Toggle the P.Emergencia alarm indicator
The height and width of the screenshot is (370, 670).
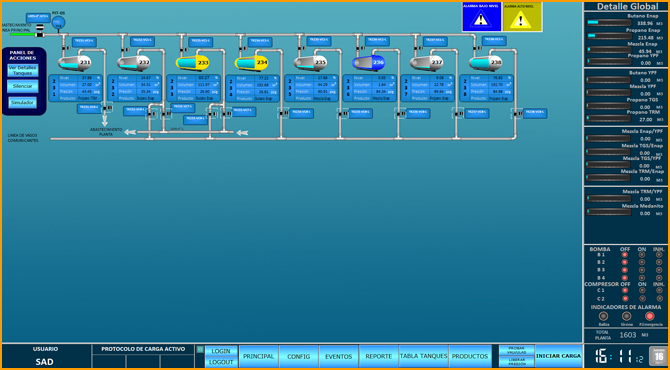[649, 316]
